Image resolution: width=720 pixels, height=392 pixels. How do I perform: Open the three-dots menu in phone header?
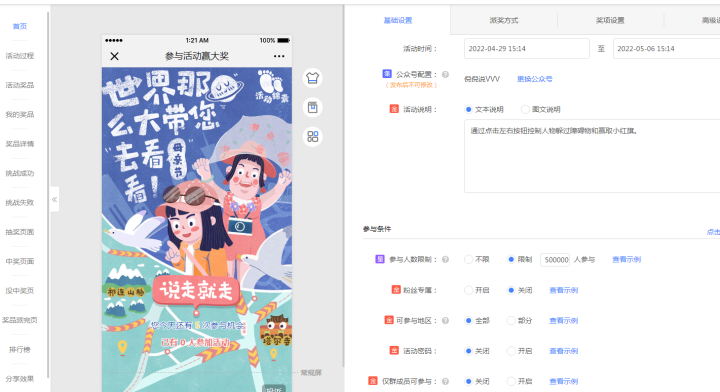(x=279, y=56)
